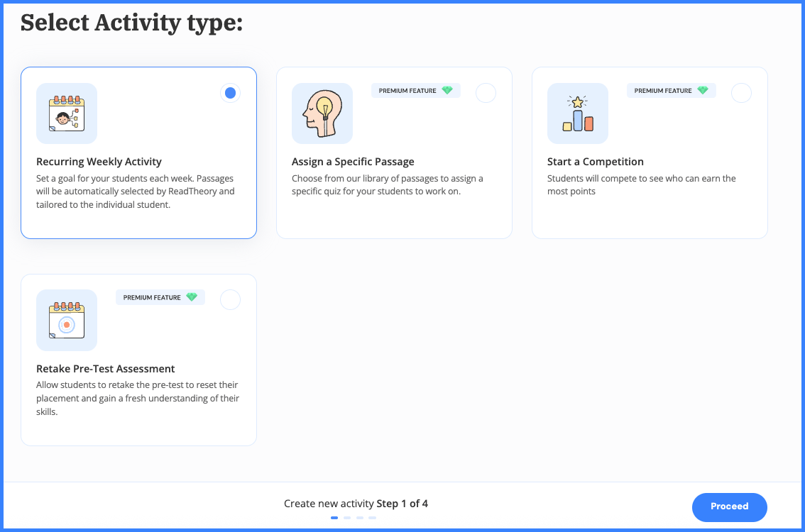
Task: Click the PREMIUM FEATURE badge on Assign a Specific Passage
Action: click(x=415, y=90)
